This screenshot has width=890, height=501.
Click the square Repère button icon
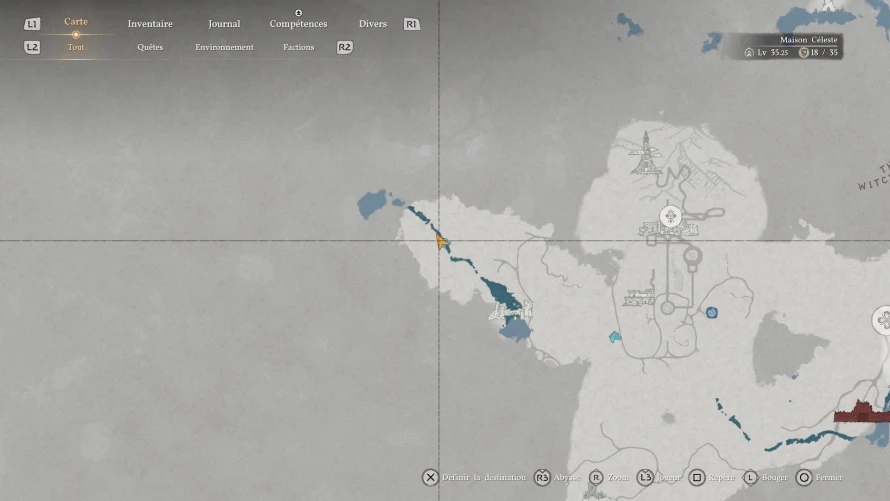click(x=697, y=477)
